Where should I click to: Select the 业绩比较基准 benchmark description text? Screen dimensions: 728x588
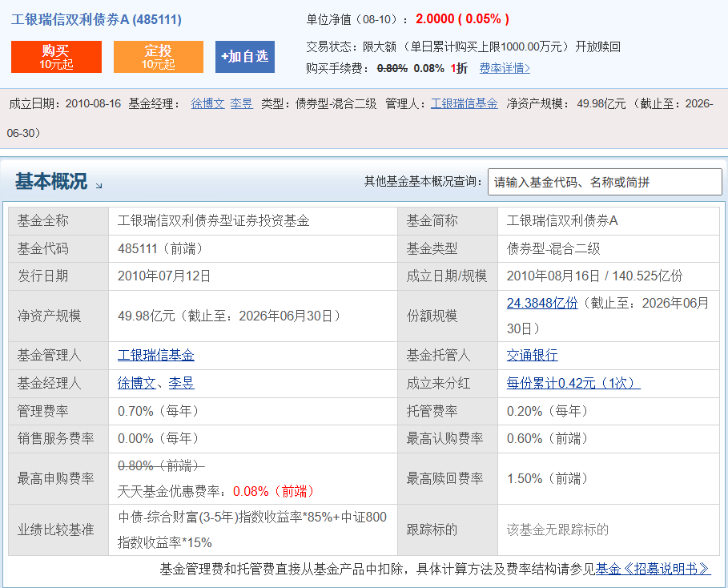click(252, 530)
